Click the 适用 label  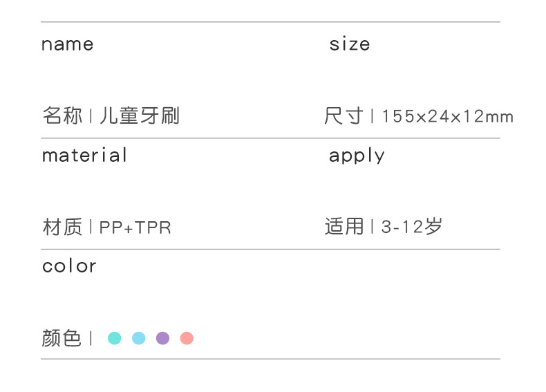pyautogui.click(x=343, y=226)
